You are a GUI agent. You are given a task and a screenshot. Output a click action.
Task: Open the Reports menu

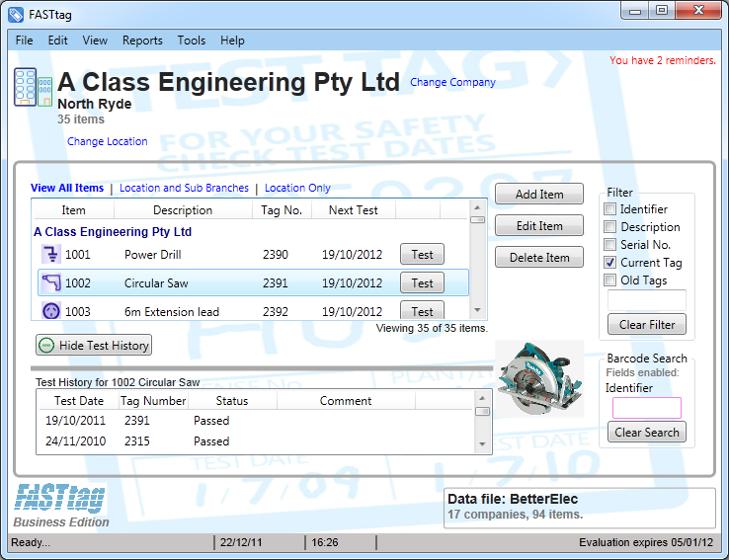pos(142,40)
